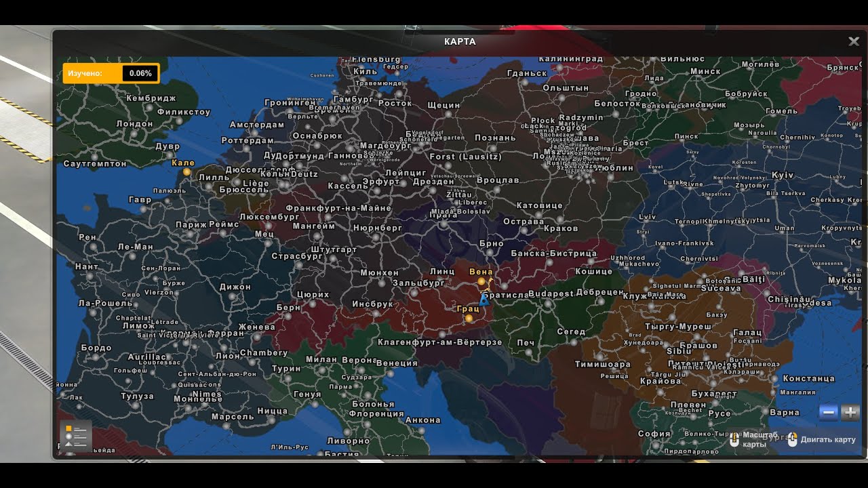Click the orange marker under Грац
Viewport: 868px width, 488px height.
tap(469, 318)
